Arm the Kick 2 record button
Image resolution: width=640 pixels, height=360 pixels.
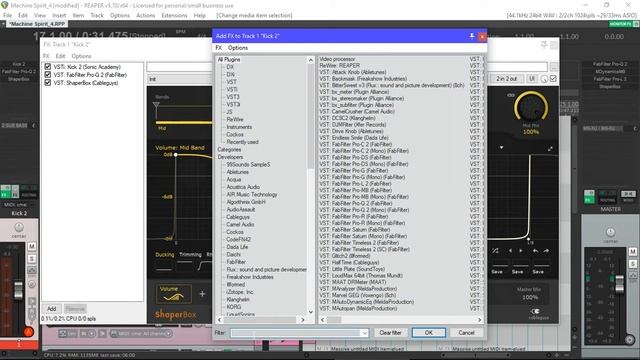click(x=28, y=332)
